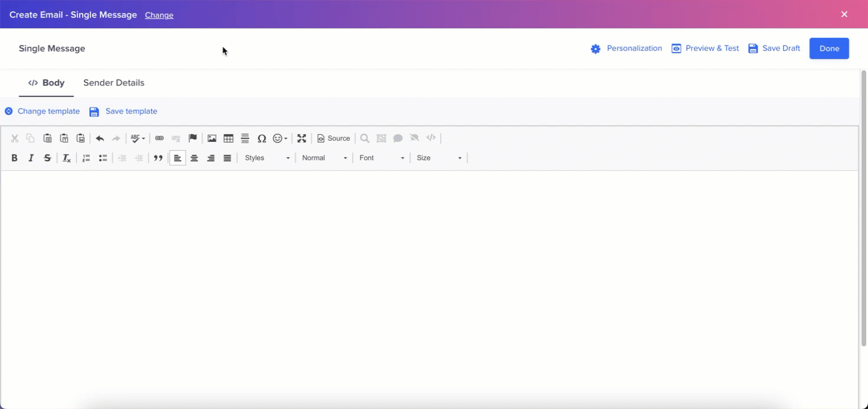Screen dimensions: 868x409
Task: Open the Styles dropdown
Action: (x=267, y=158)
